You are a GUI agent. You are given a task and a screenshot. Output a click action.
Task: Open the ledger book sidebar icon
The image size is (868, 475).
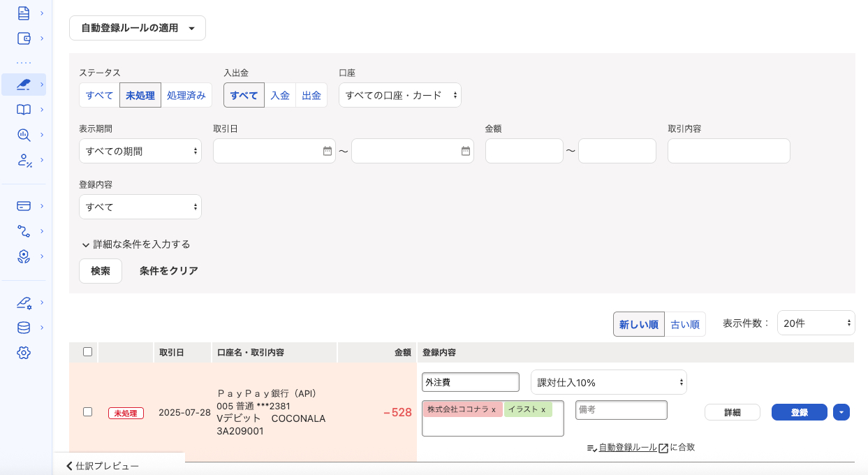(23, 109)
